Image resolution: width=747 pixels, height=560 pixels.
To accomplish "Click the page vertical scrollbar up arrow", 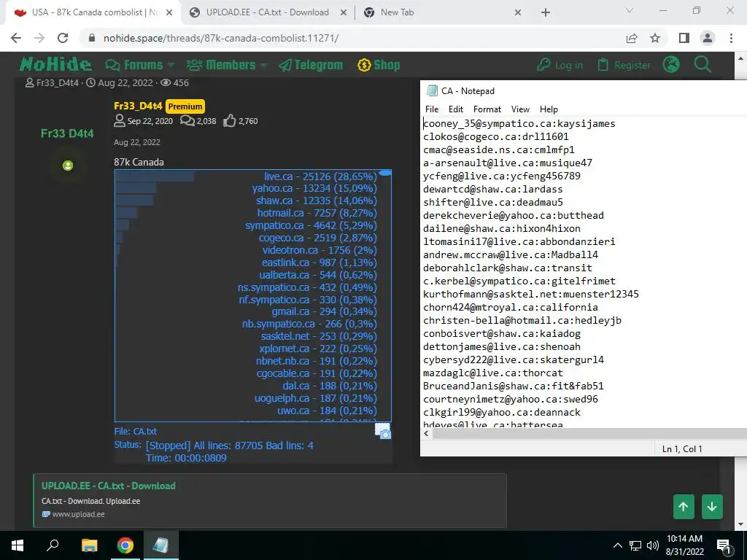I will tap(741, 58).
